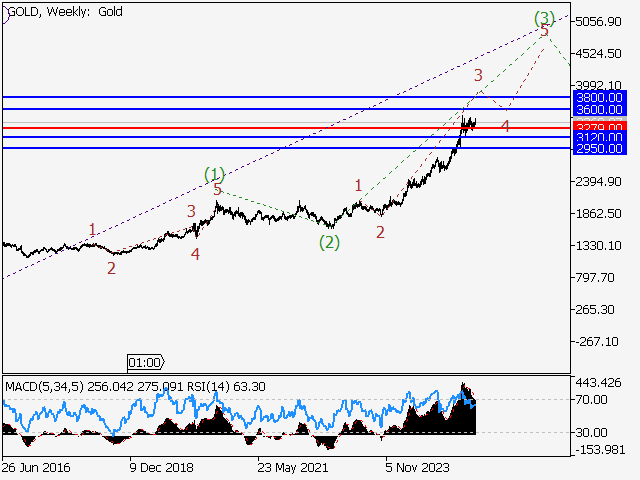Click the 5 Nov 2023 date label
Image resolution: width=640 pixels, height=480 pixels.
tap(420, 467)
